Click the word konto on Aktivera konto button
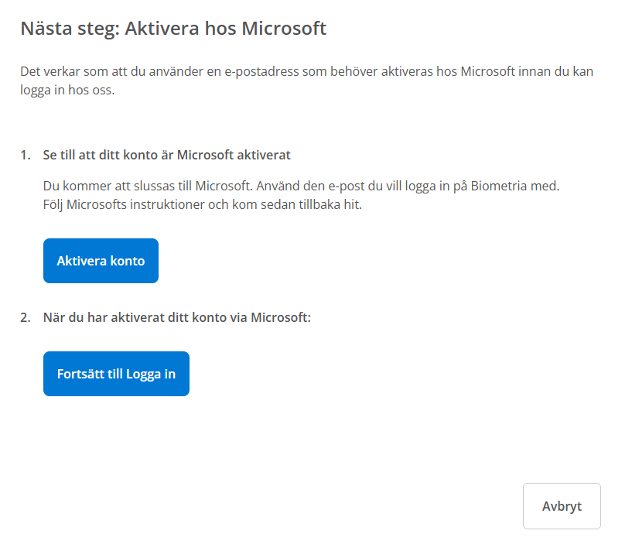Viewport: 632px width, 552px height. pyautogui.click(x=127, y=261)
